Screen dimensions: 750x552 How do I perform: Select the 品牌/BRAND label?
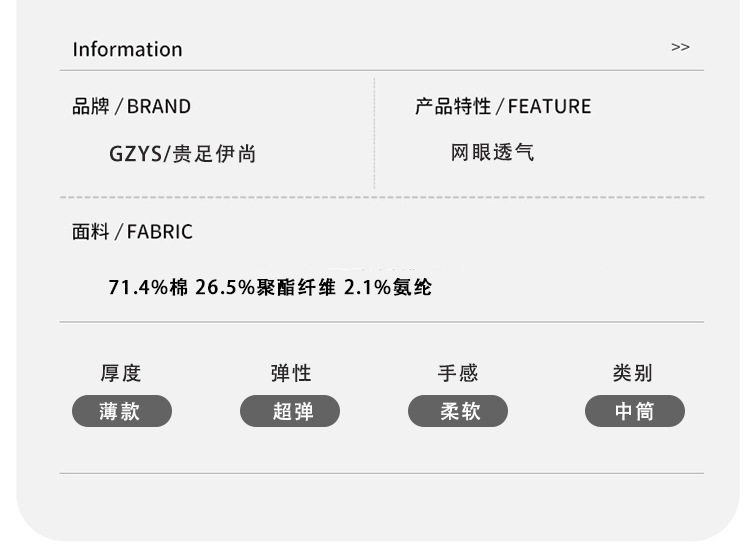(x=131, y=106)
